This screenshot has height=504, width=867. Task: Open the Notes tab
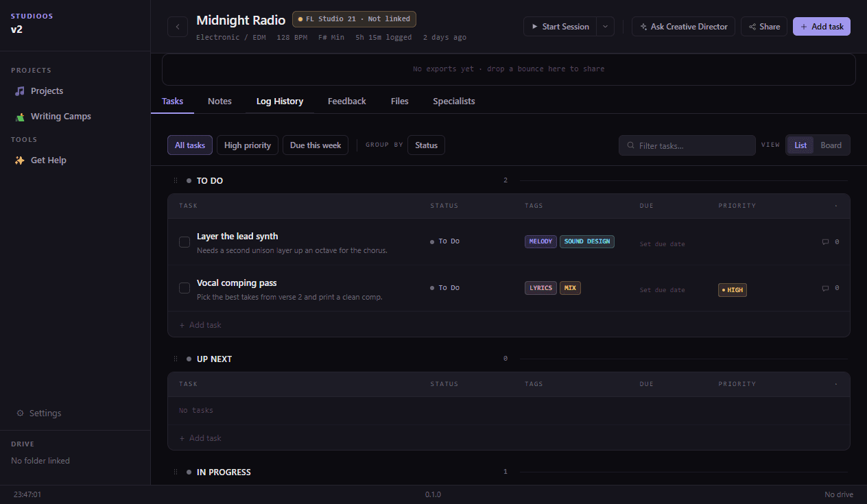coord(219,101)
